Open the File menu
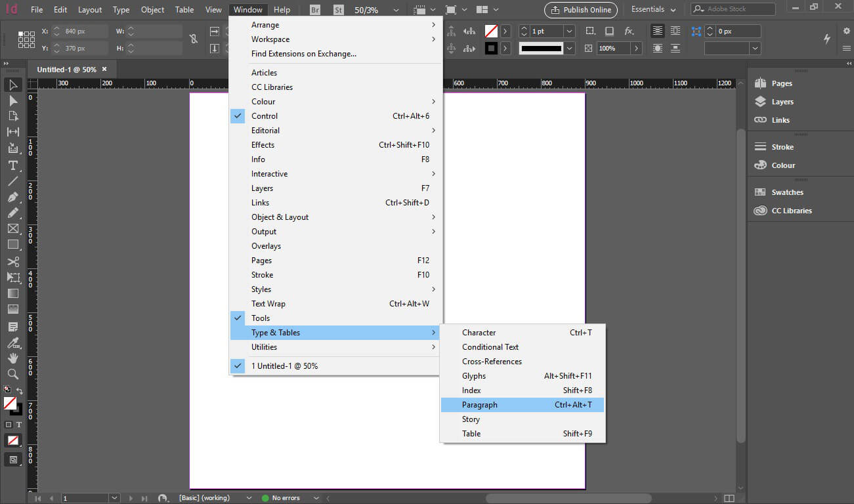The image size is (854, 504). [37, 10]
